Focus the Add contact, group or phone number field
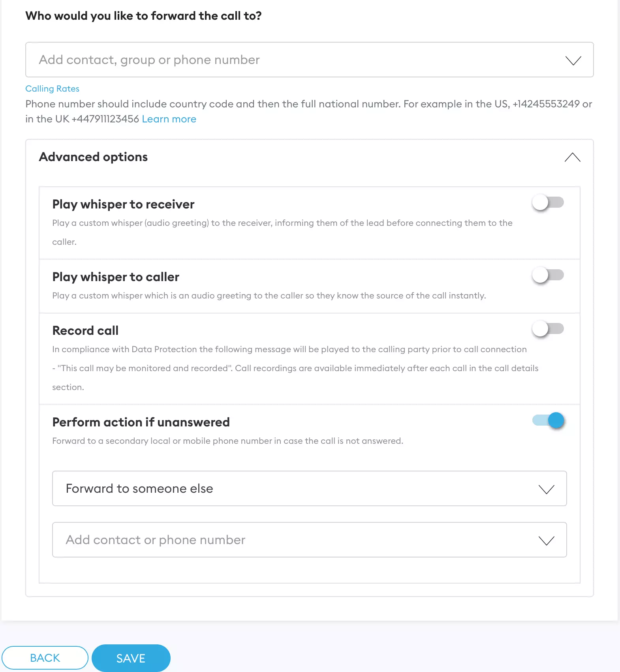The image size is (620, 672). pos(292,60)
